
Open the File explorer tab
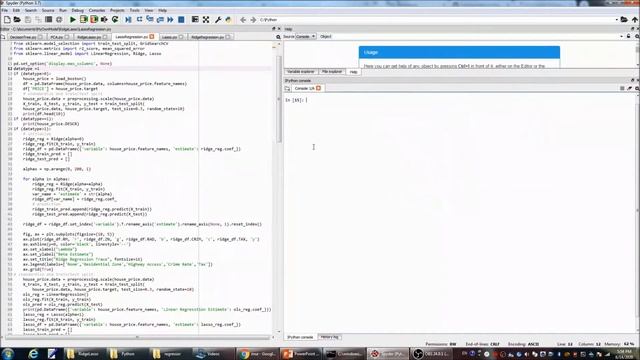[x=332, y=72]
